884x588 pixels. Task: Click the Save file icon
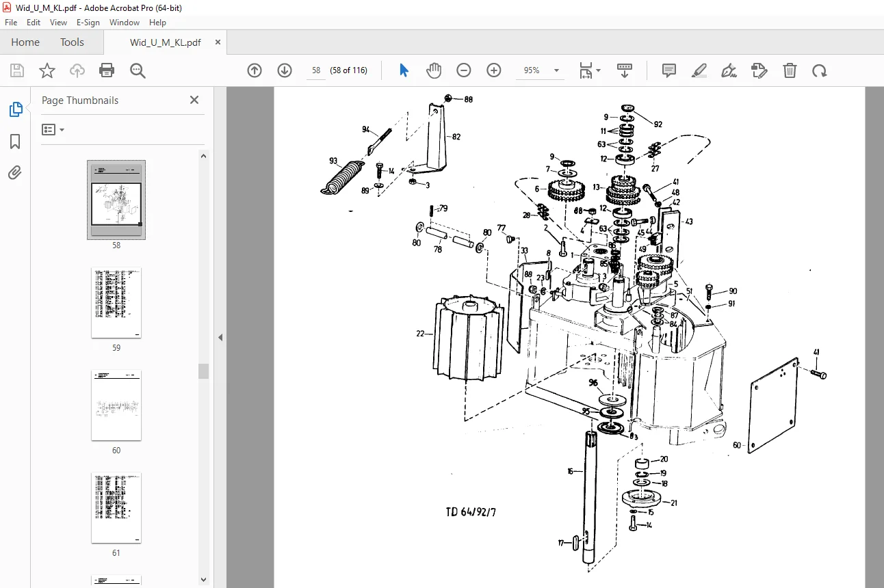[17, 70]
